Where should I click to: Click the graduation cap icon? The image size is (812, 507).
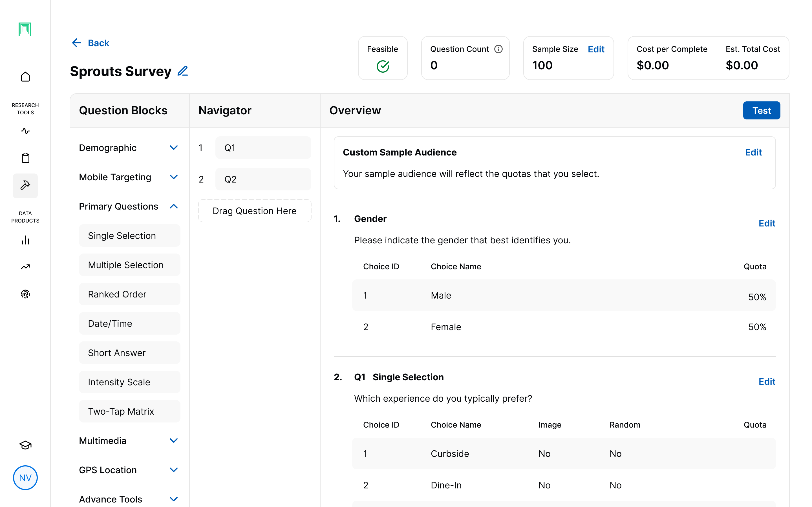tap(25, 445)
